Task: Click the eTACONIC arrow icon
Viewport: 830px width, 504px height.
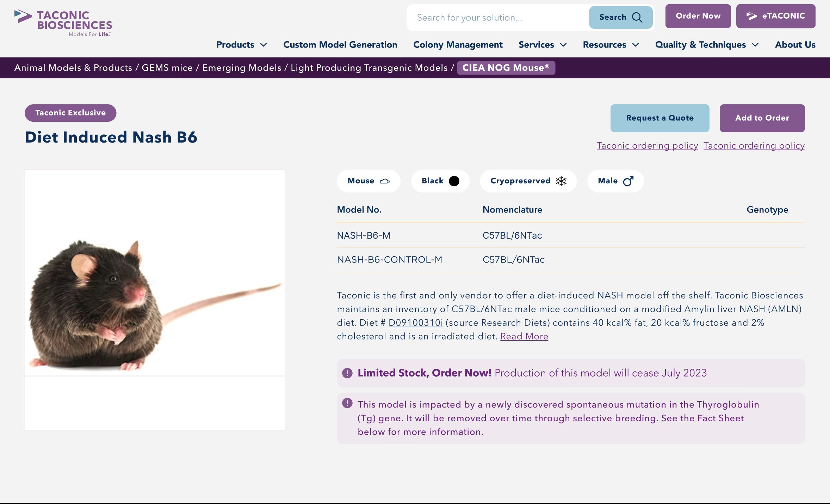Action: 751,16
